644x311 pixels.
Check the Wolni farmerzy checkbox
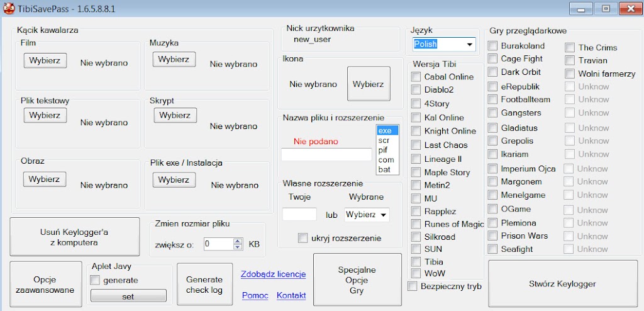(570, 74)
